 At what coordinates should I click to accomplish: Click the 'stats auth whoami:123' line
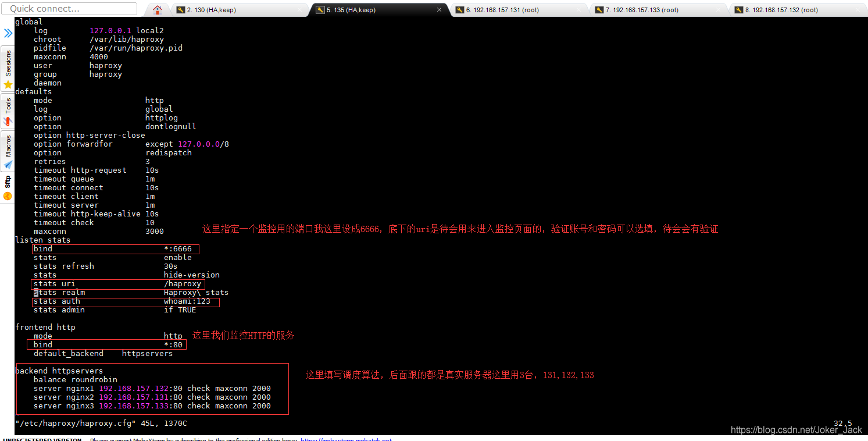pos(122,301)
